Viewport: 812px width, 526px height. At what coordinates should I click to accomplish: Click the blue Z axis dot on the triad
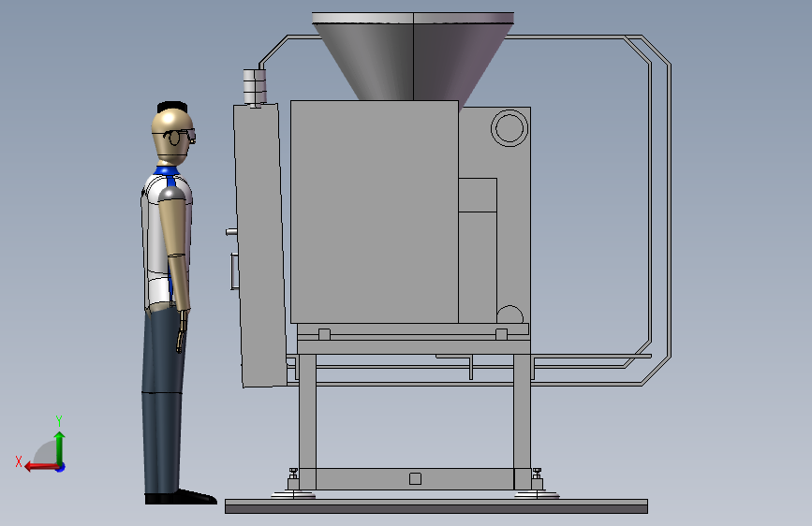point(61,467)
